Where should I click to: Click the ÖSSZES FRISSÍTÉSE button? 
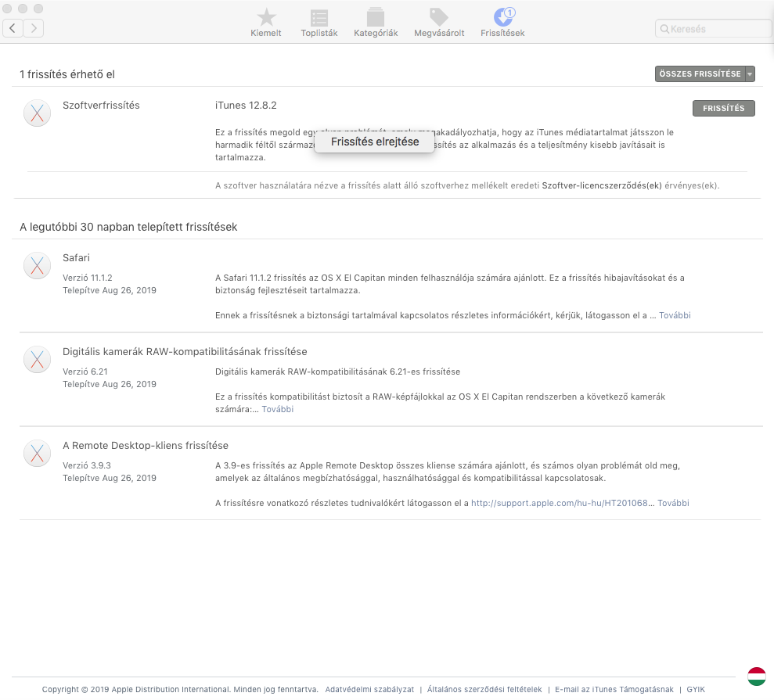click(x=700, y=74)
